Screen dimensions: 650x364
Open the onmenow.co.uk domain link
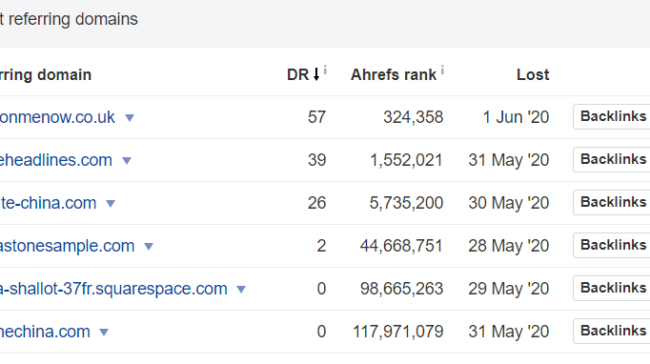coord(57,117)
